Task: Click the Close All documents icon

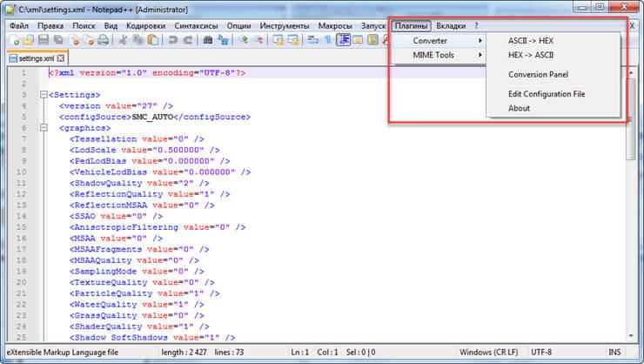Action: (89, 40)
